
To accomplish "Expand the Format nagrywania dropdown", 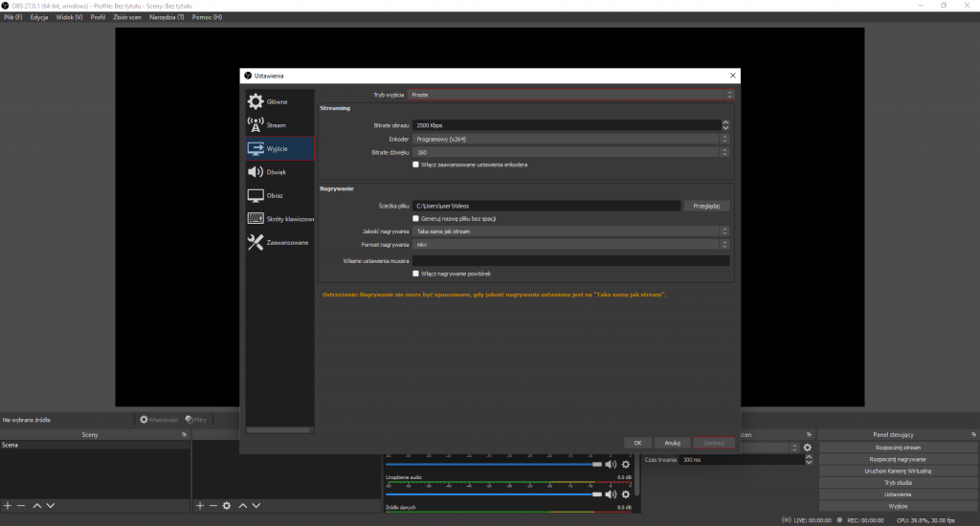I will 570,245.
